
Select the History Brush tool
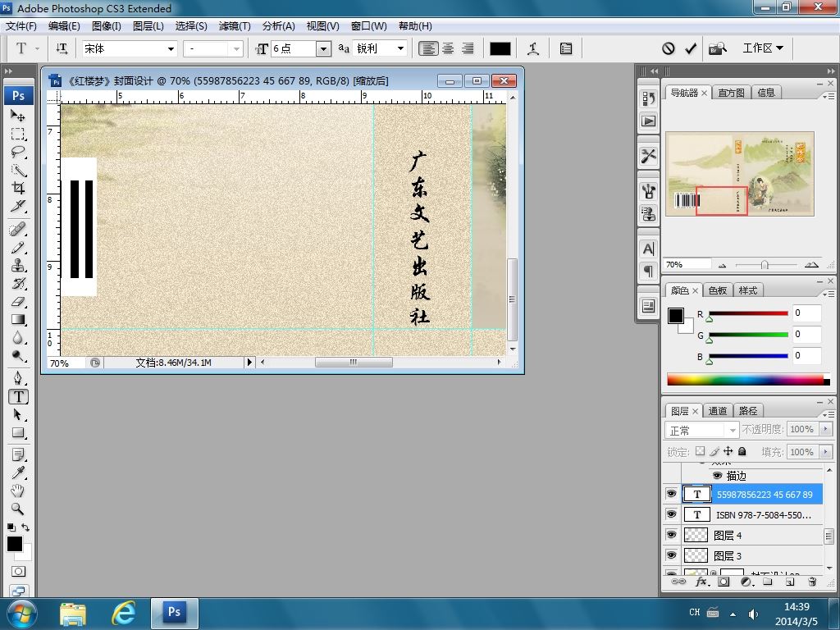(x=18, y=283)
